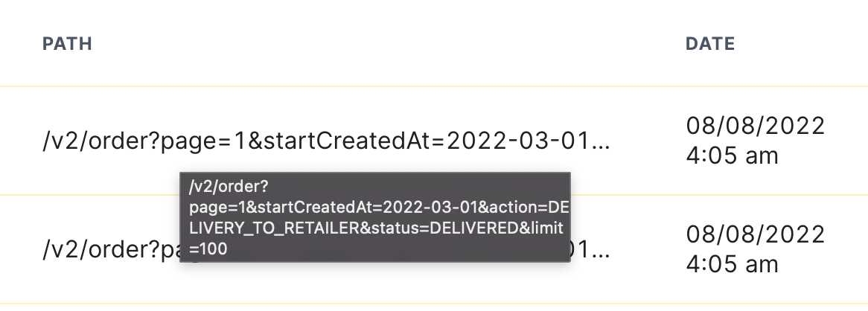Sort by the PATH column header

67,44
